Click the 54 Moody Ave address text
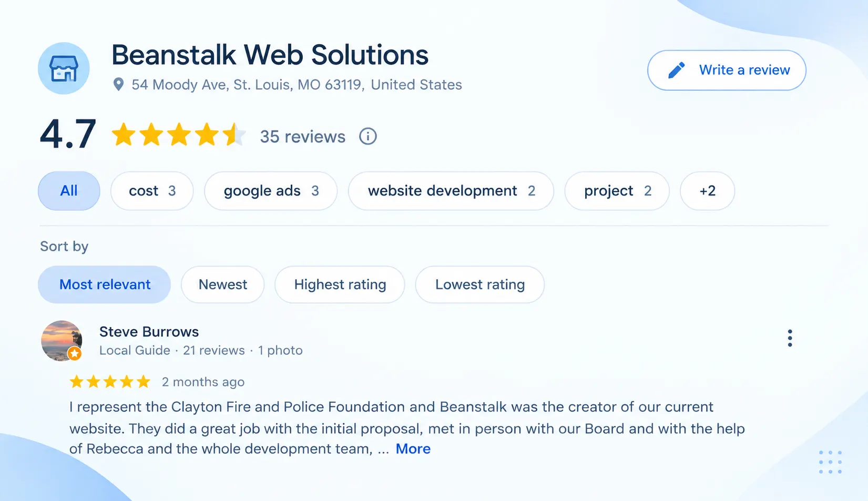 (x=297, y=85)
